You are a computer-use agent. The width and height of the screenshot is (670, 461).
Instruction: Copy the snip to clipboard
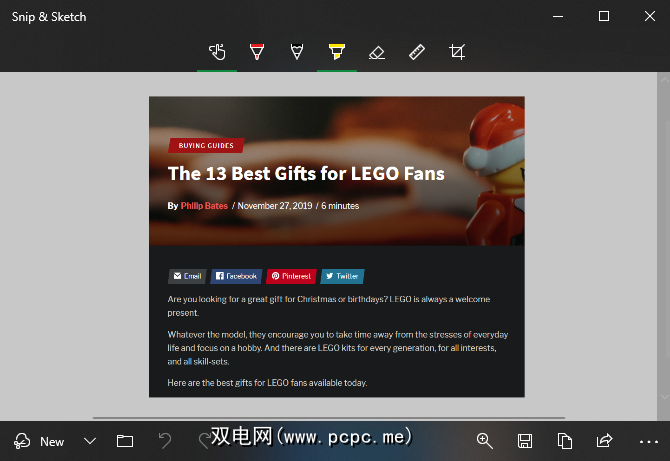pos(565,441)
